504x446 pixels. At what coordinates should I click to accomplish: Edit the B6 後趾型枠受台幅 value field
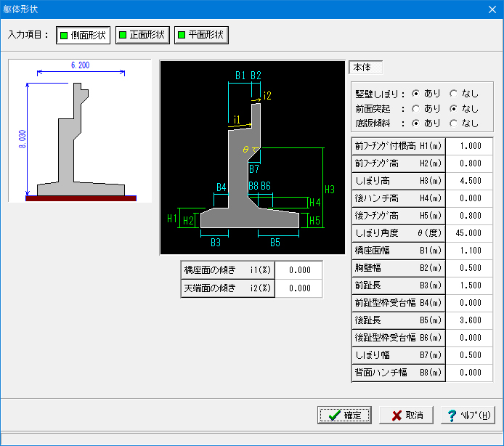[x=469, y=338]
